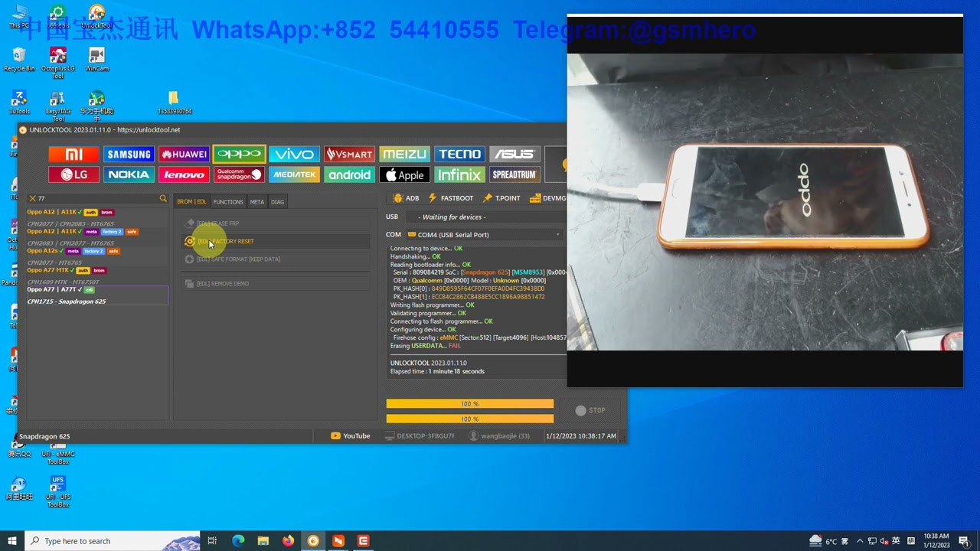Screen dimensions: 980x551
Task: Click the magnifier search icon in model filter
Action: 162,198
